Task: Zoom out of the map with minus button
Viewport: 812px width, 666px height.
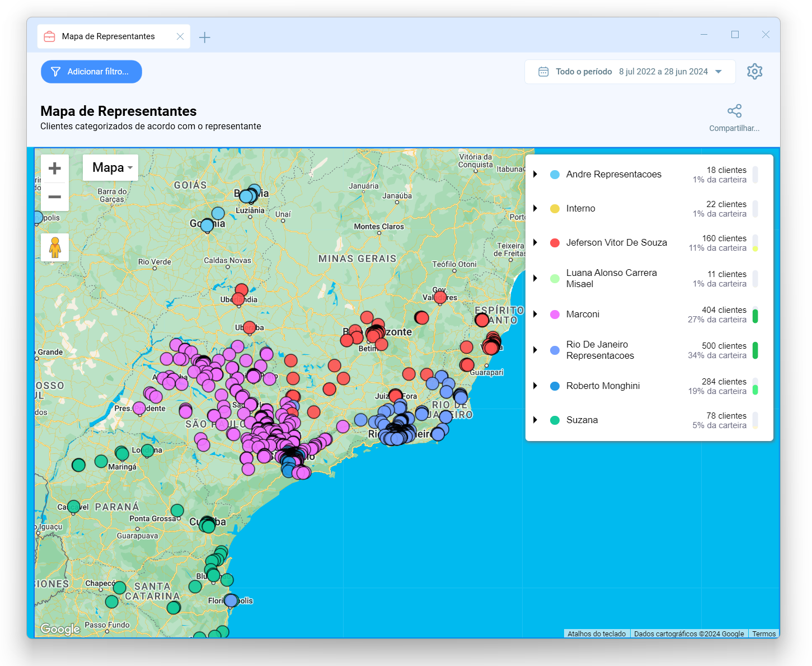Action: [55, 197]
